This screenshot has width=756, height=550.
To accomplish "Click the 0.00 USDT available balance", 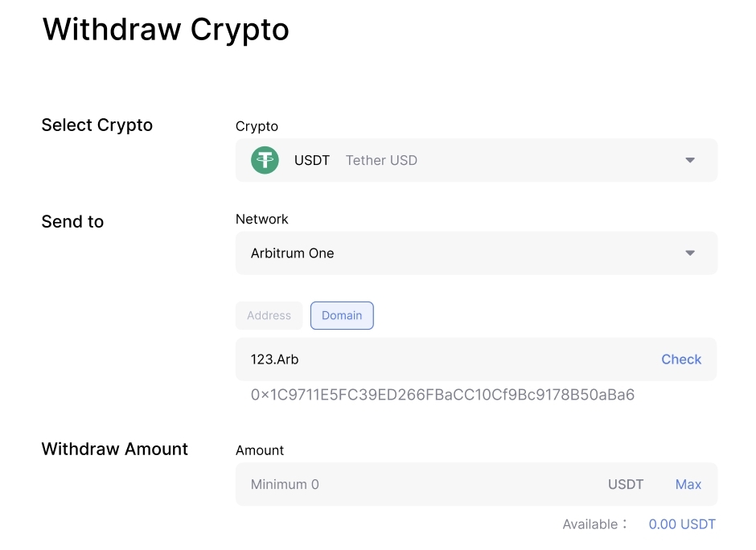I will (682, 524).
